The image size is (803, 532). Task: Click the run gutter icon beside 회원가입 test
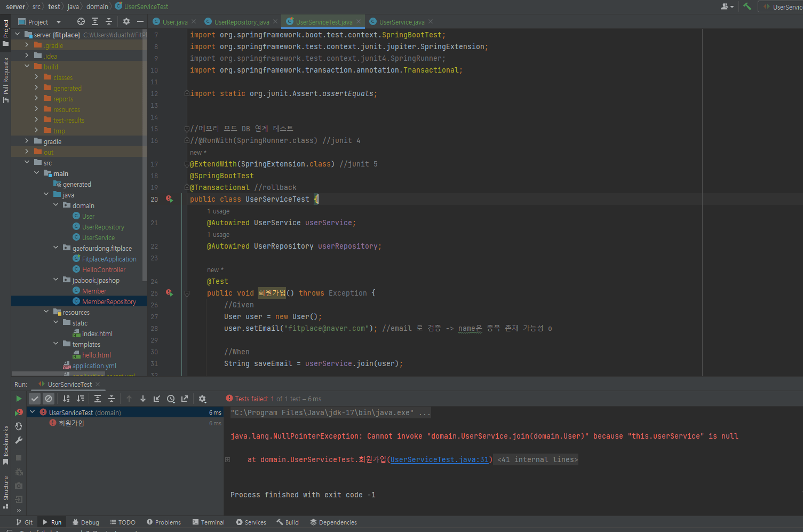(x=170, y=293)
